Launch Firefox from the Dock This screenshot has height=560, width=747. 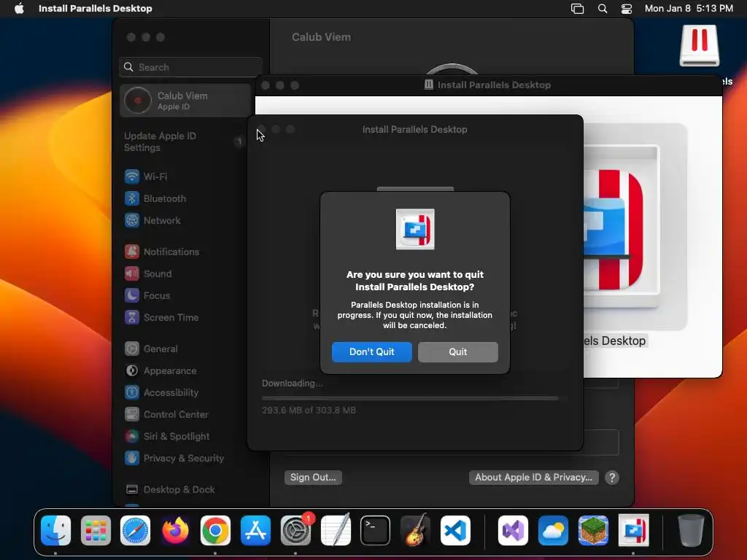point(175,531)
